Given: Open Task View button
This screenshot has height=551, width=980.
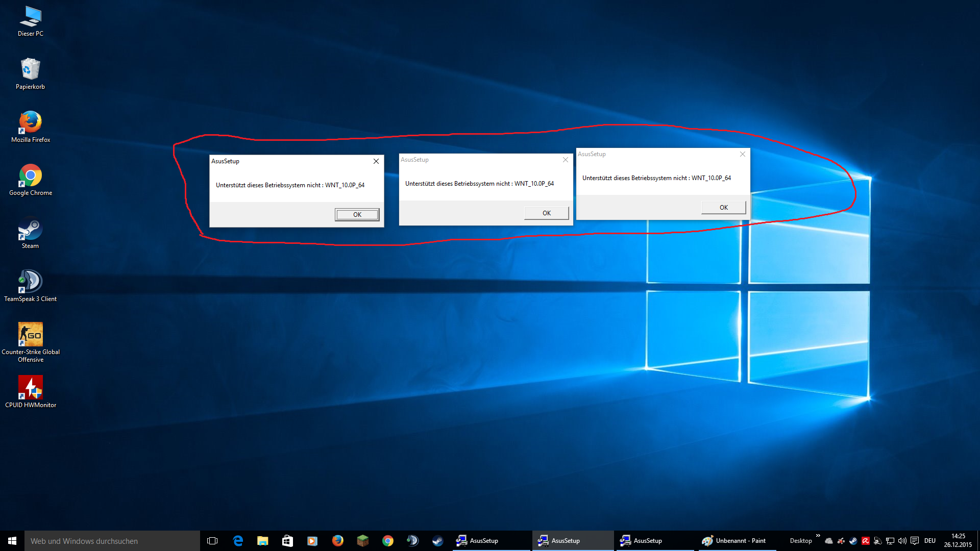Looking at the screenshot, I should point(212,541).
